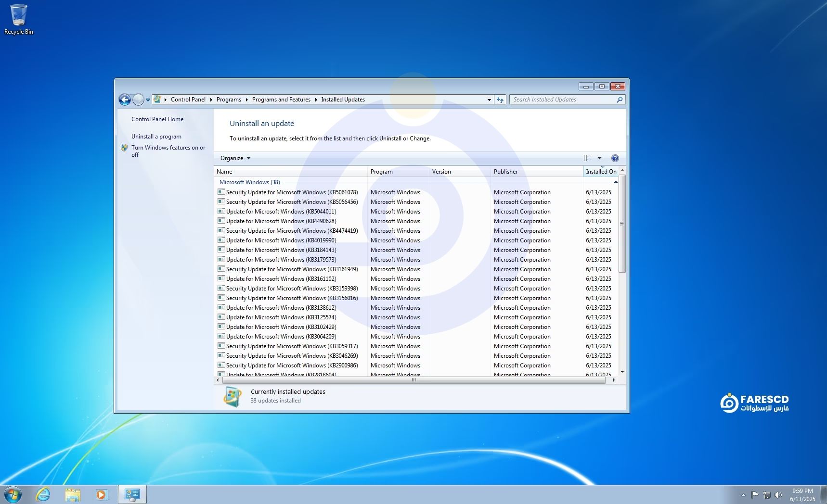Click the Control Panel icon in address bar
827x504 pixels.
pos(157,100)
